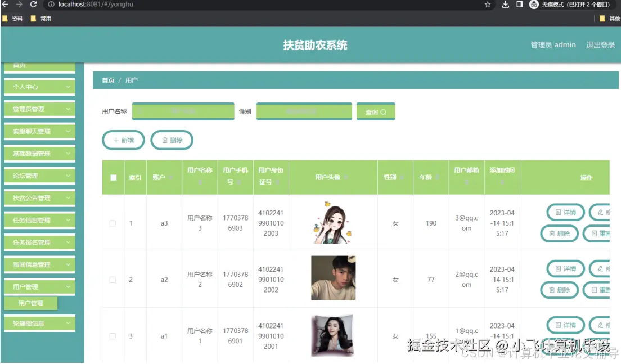Reload the page with the refresh icon
Image resolution: width=621 pixels, height=364 pixels.
[34, 5]
